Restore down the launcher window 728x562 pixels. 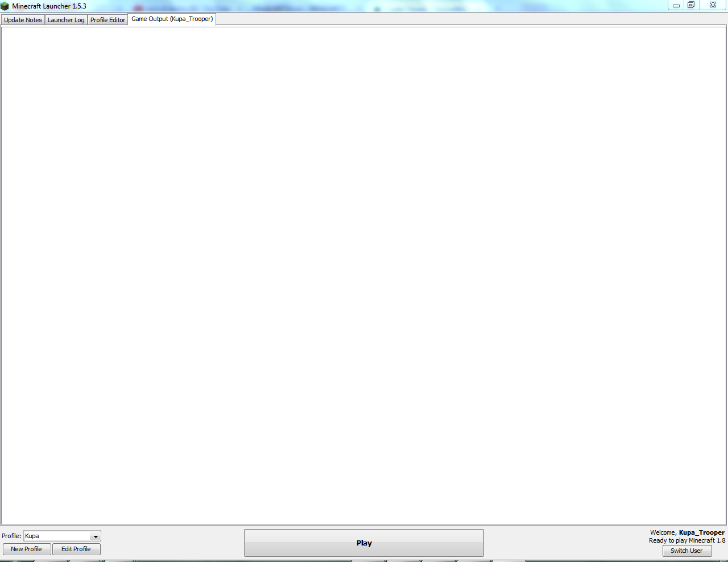pyautogui.click(x=691, y=5)
